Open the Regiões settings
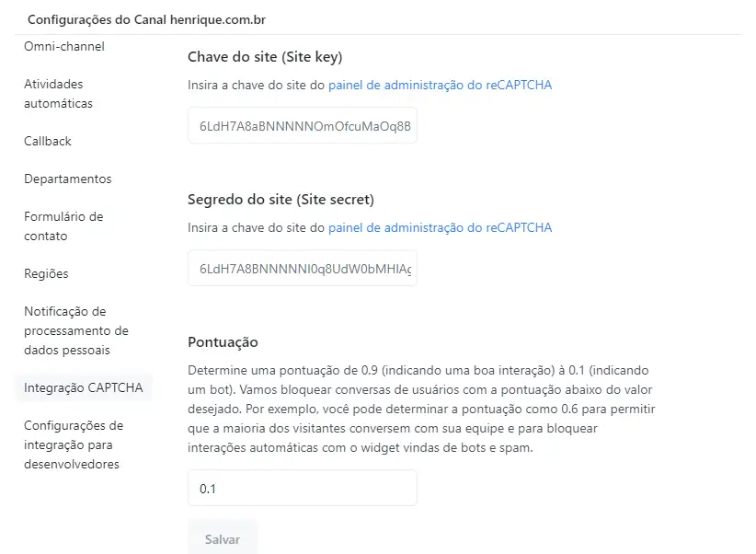The width and height of the screenshot is (756, 554). pos(46,273)
